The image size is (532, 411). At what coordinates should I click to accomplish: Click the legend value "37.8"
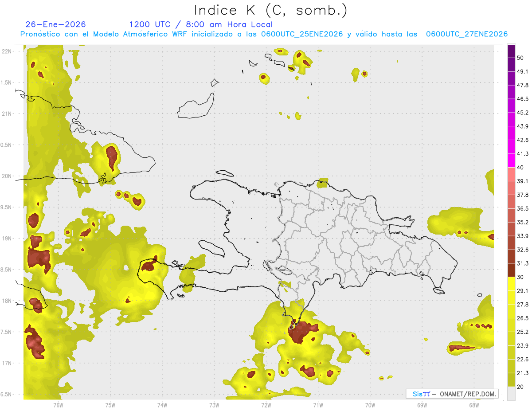point(523,195)
